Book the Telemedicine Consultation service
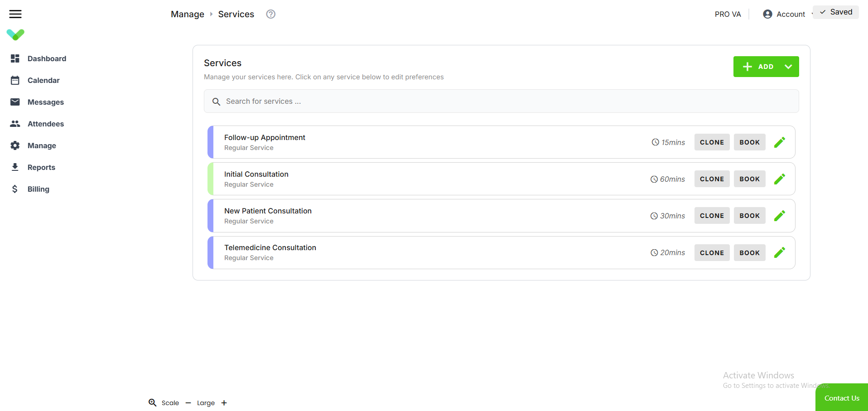The width and height of the screenshot is (868, 411). [750, 253]
